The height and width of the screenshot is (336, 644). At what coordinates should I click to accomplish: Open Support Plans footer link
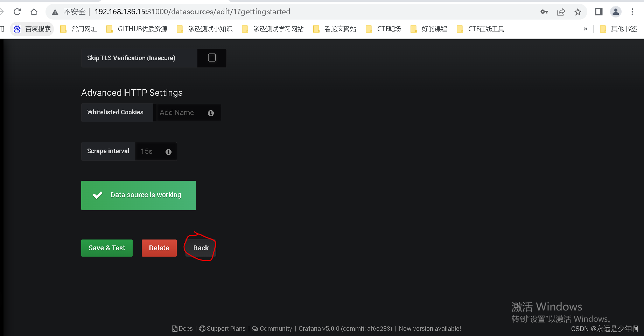(x=222, y=329)
